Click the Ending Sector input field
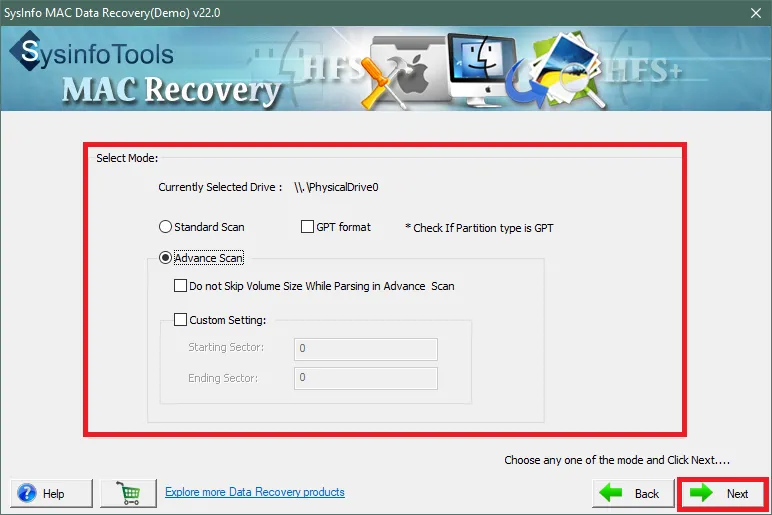The height and width of the screenshot is (515, 772). pyautogui.click(x=366, y=378)
